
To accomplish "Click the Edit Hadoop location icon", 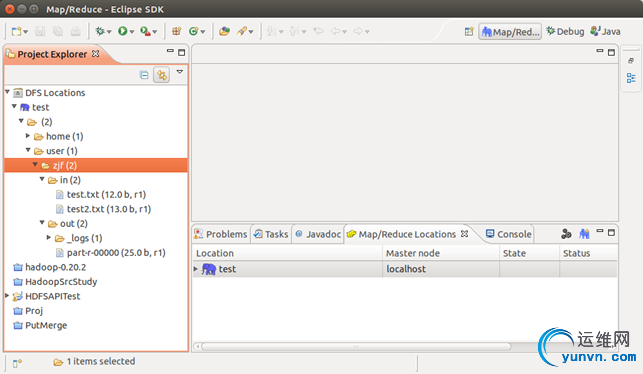I will (x=566, y=234).
